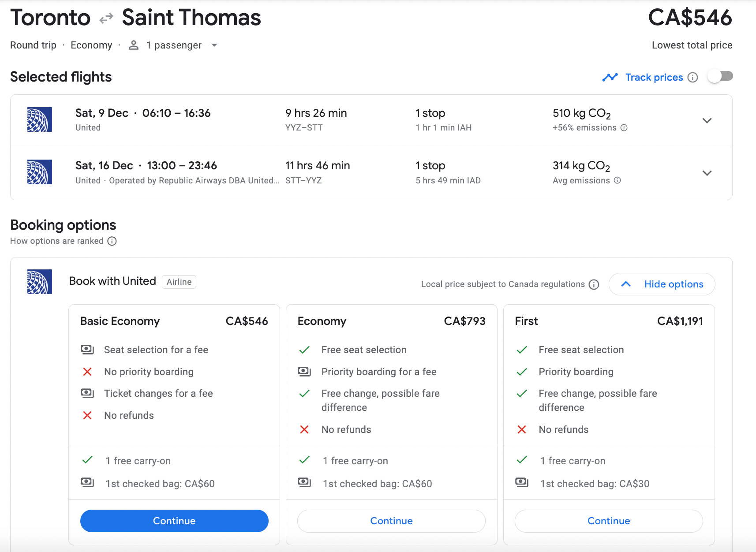Click Continue for Economy CA$793 fare
The height and width of the screenshot is (552, 756).
click(392, 521)
